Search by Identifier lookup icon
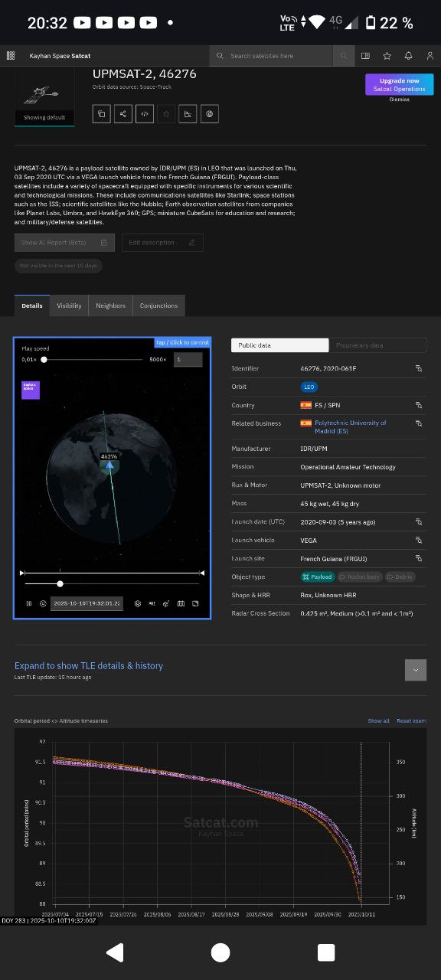This screenshot has width=441, height=980. (x=419, y=368)
